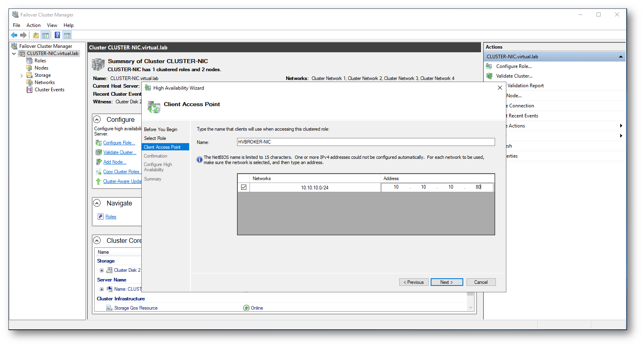Click the Address column header

438,179
